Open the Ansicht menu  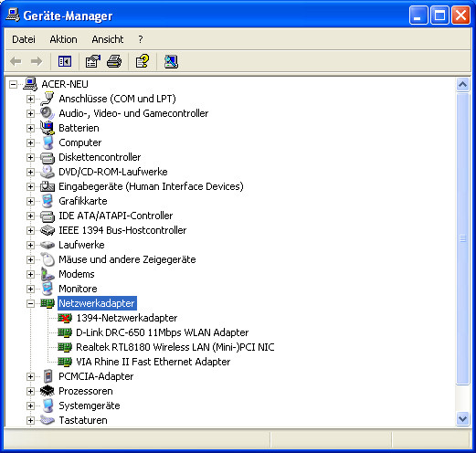(x=108, y=39)
